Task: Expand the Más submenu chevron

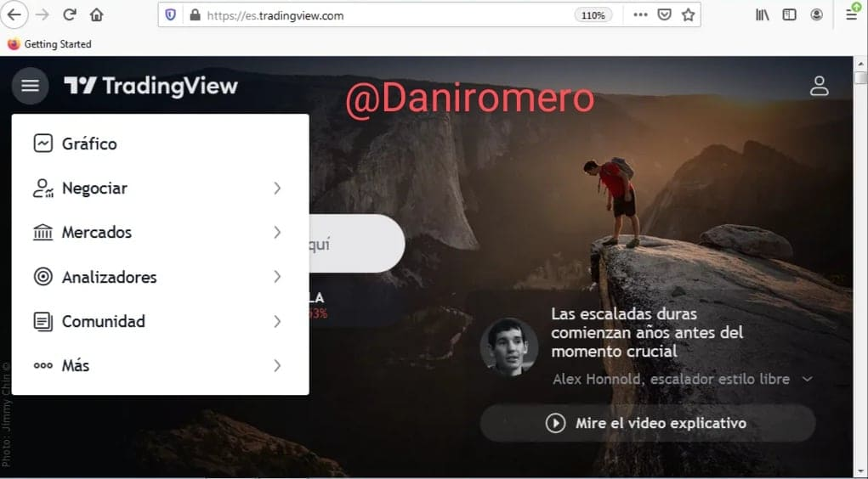Action: click(277, 365)
